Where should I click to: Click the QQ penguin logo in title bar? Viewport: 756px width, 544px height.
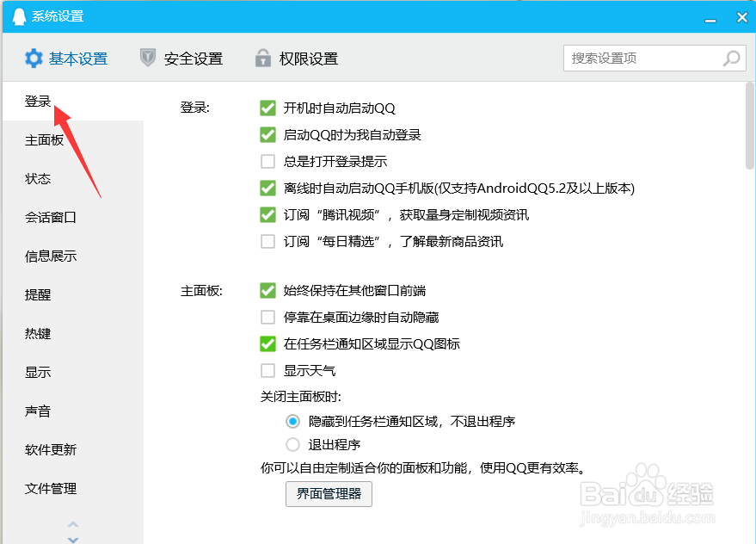click(x=19, y=16)
